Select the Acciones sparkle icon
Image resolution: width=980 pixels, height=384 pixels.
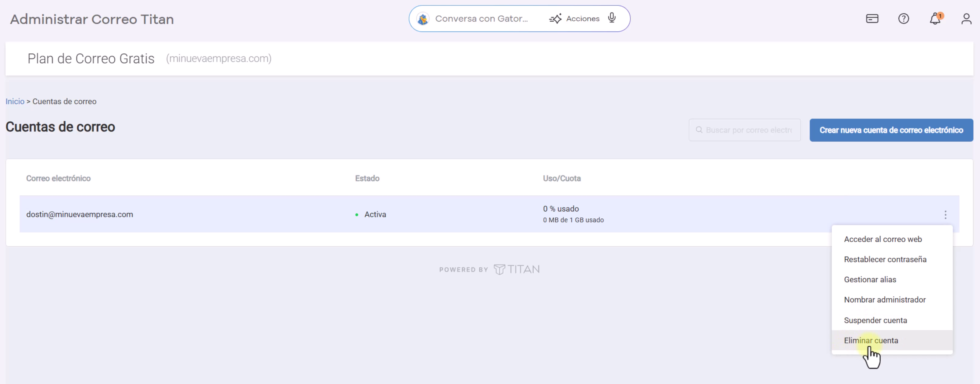556,18
